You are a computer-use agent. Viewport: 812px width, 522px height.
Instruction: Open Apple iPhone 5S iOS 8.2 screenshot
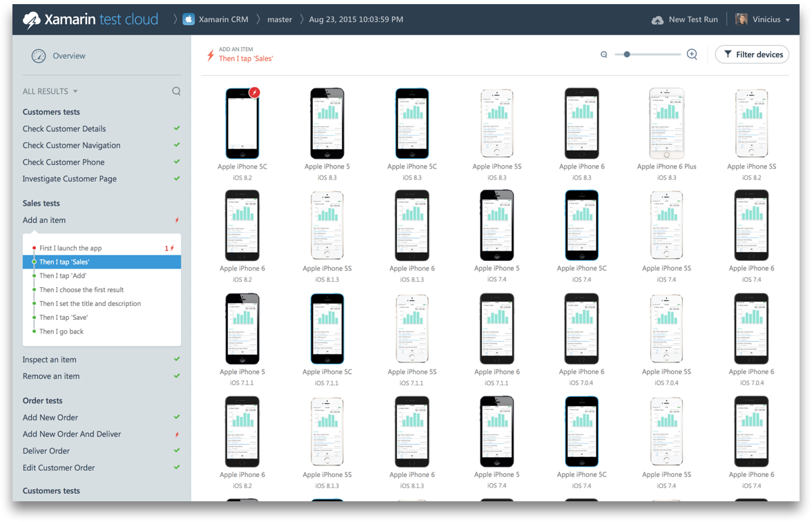tap(751, 124)
